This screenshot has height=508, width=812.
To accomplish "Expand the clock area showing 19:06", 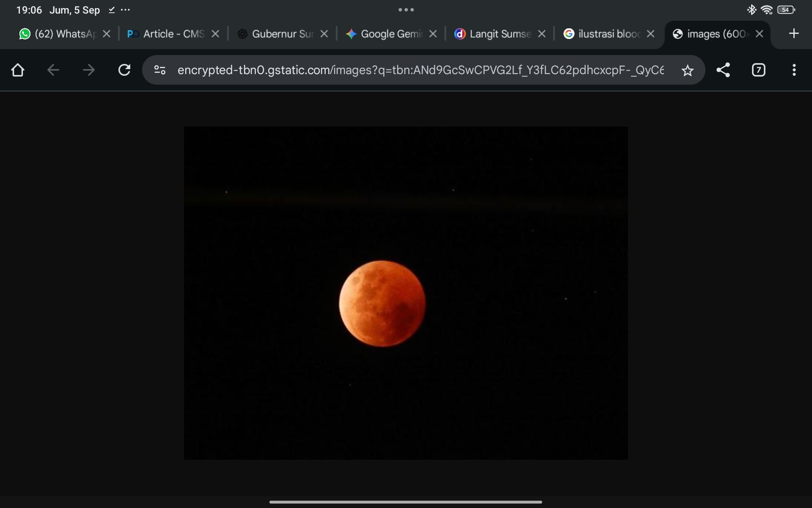I will (x=28, y=10).
